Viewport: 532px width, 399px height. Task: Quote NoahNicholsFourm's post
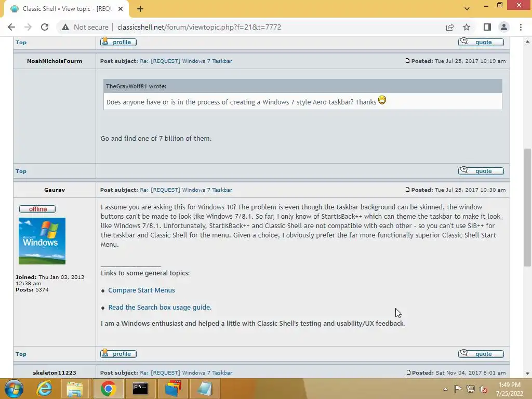coord(481,171)
